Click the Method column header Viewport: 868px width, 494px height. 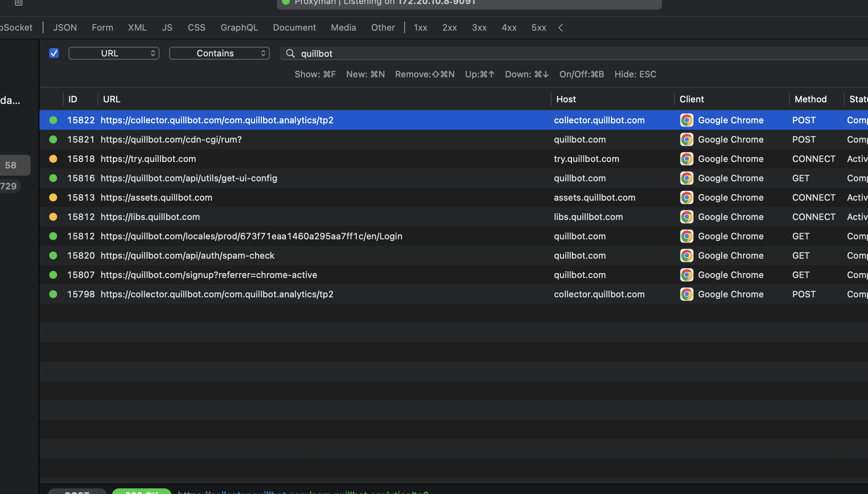(x=810, y=99)
